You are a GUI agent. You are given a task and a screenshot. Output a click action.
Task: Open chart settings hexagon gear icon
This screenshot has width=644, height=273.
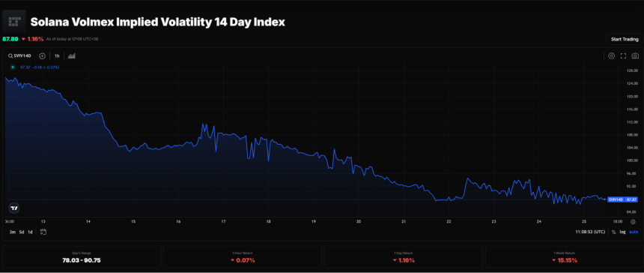[x=611, y=56]
